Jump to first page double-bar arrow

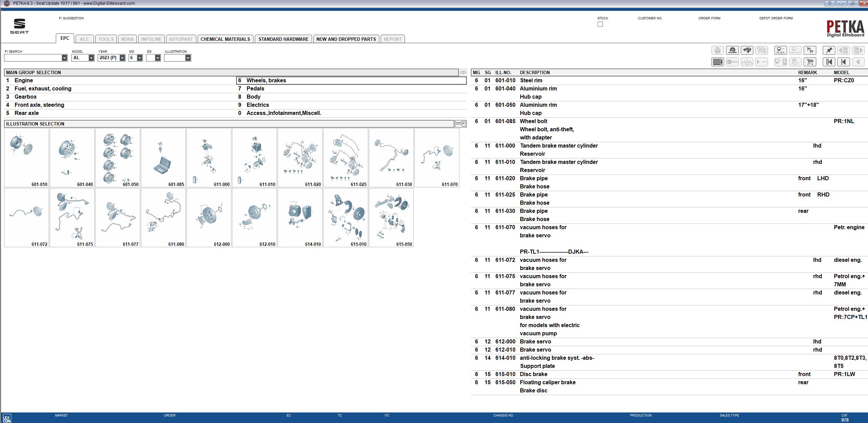click(x=829, y=62)
